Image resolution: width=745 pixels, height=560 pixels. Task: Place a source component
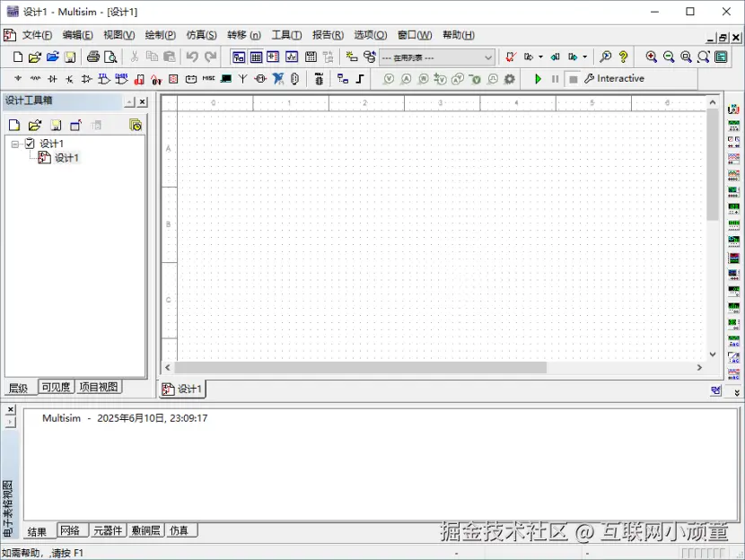tap(18, 78)
